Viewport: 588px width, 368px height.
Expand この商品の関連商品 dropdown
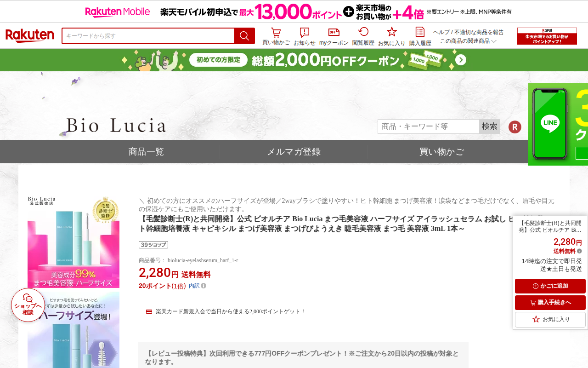coord(469,41)
